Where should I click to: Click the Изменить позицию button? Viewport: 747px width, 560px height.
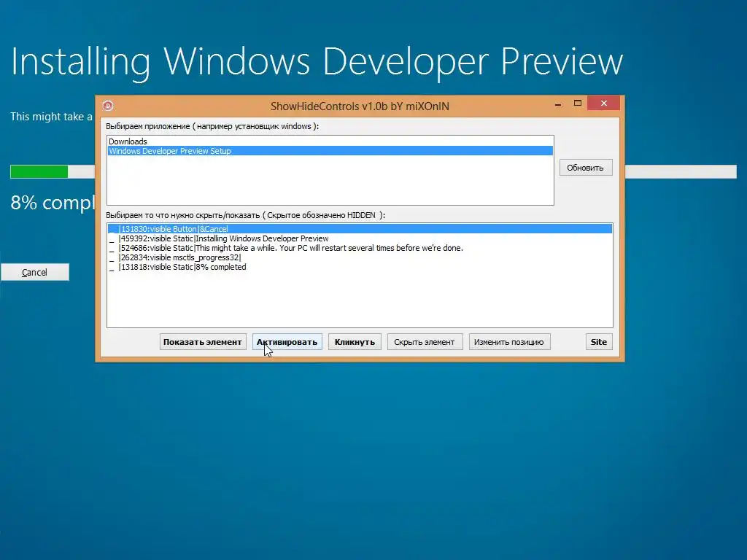tap(508, 342)
